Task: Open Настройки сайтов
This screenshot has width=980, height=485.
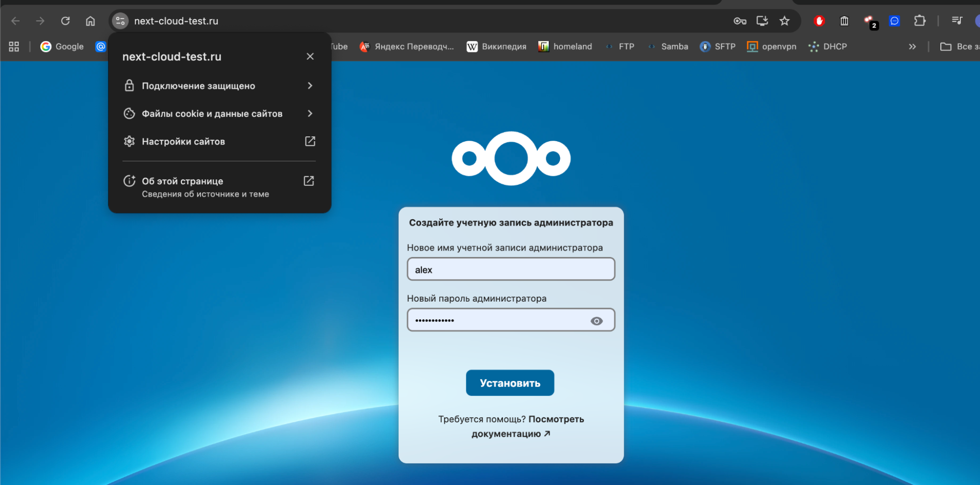Action: (219, 142)
